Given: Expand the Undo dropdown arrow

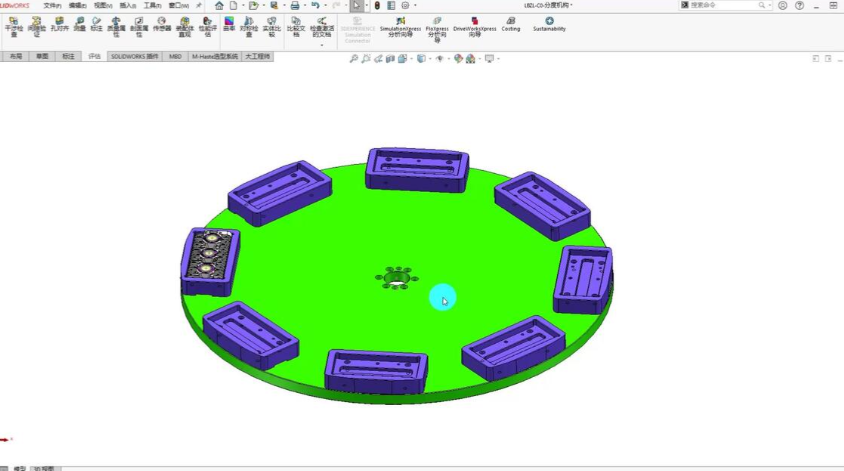Looking at the screenshot, I should pos(325,5).
